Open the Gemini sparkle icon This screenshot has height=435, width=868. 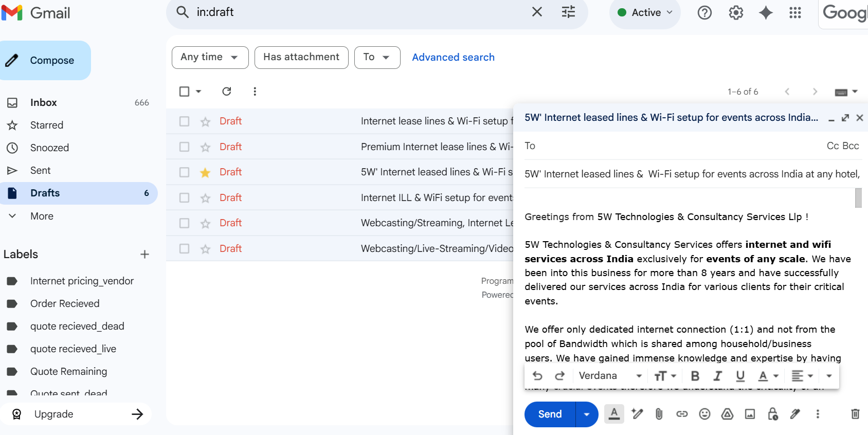766,12
